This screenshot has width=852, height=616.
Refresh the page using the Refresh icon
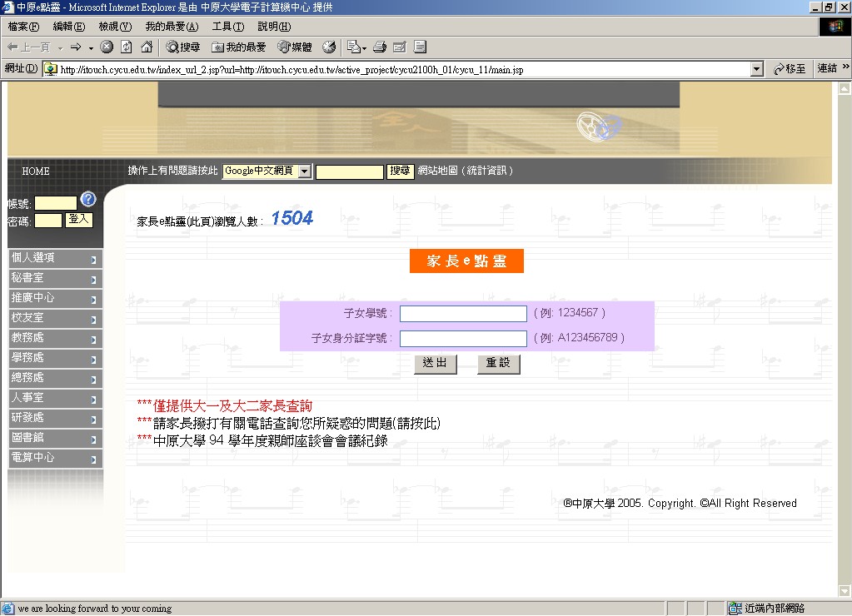(126, 47)
